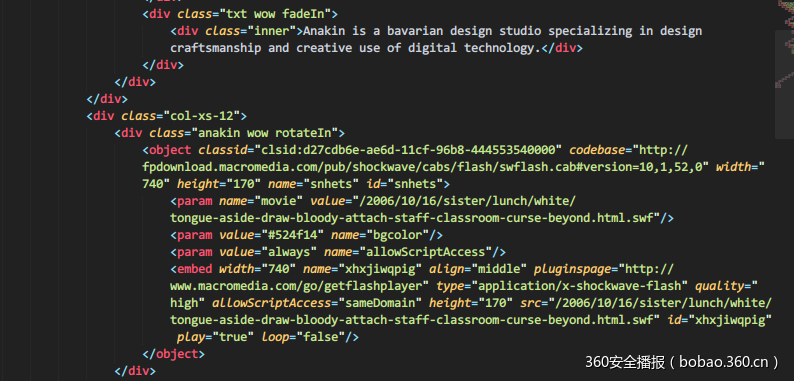Click the "clsid:d27cdb6e-ae6d-11cf-96b8-444553540000" value
794x381 pixels.
pyautogui.click(x=408, y=150)
